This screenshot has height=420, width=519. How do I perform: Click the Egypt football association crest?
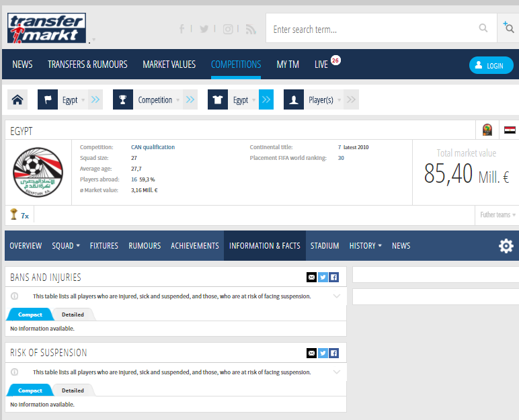[x=38, y=172]
